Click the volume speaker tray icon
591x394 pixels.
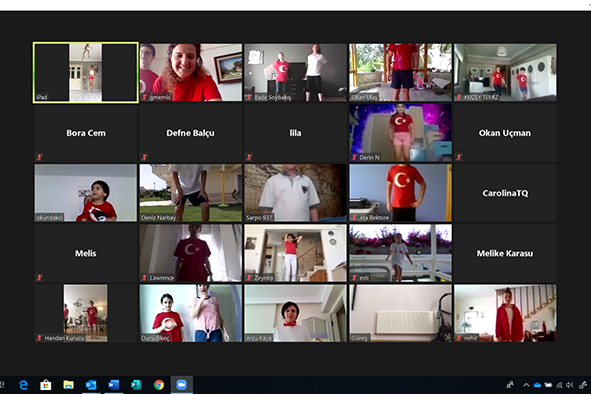pos(570,385)
